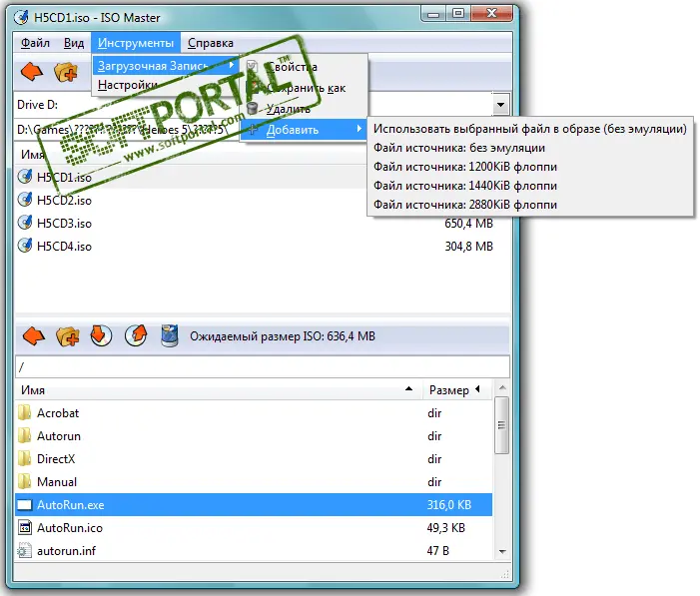
Task: Open the Файл menu
Action: click(35, 43)
